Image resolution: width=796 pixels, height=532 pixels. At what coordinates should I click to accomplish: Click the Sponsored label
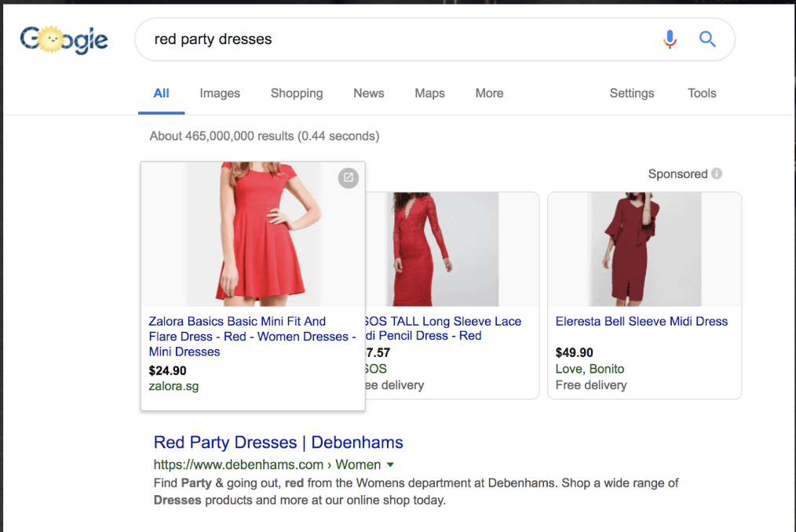[677, 173]
